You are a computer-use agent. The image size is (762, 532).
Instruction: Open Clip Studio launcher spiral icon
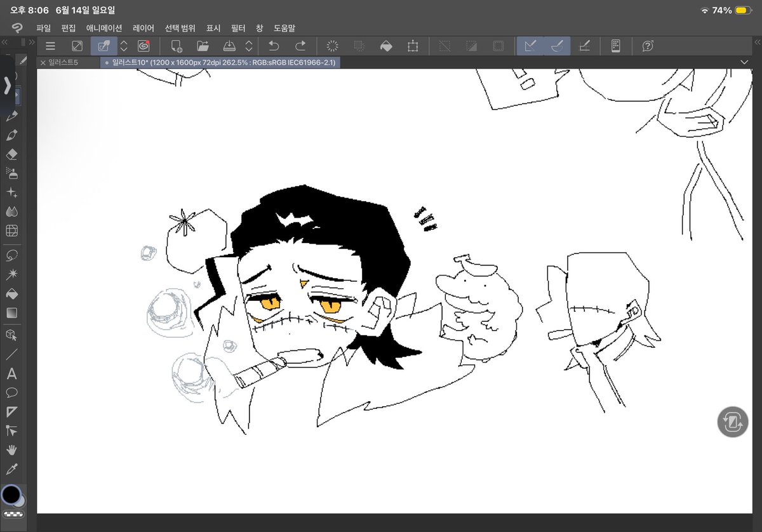(x=144, y=46)
